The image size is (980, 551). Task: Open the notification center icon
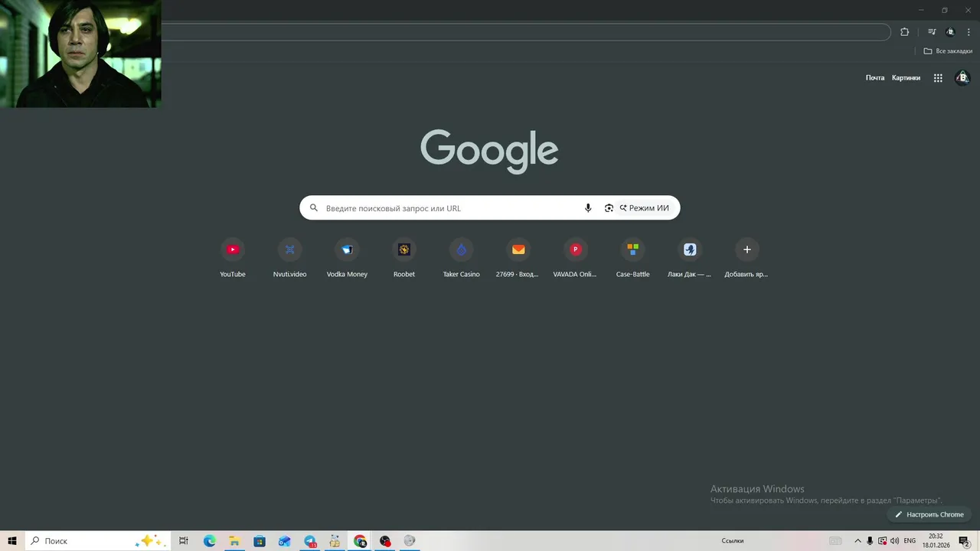pyautogui.click(x=965, y=541)
